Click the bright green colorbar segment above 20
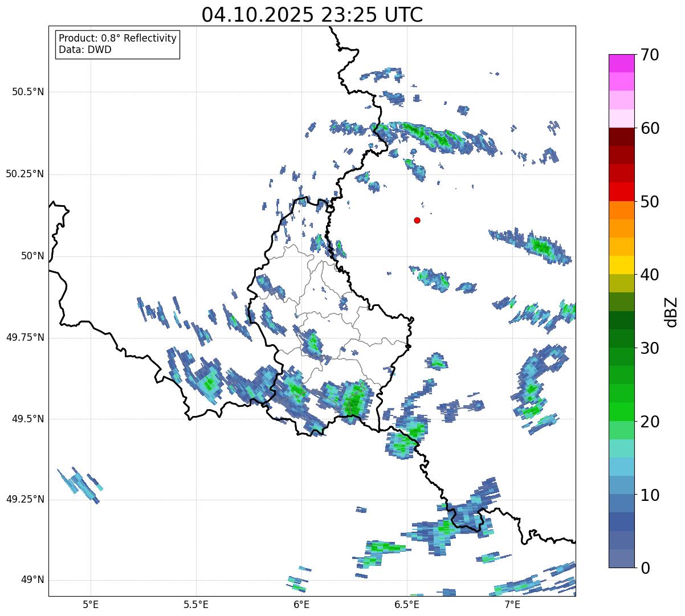 pyautogui.click(x=621, y=411)
